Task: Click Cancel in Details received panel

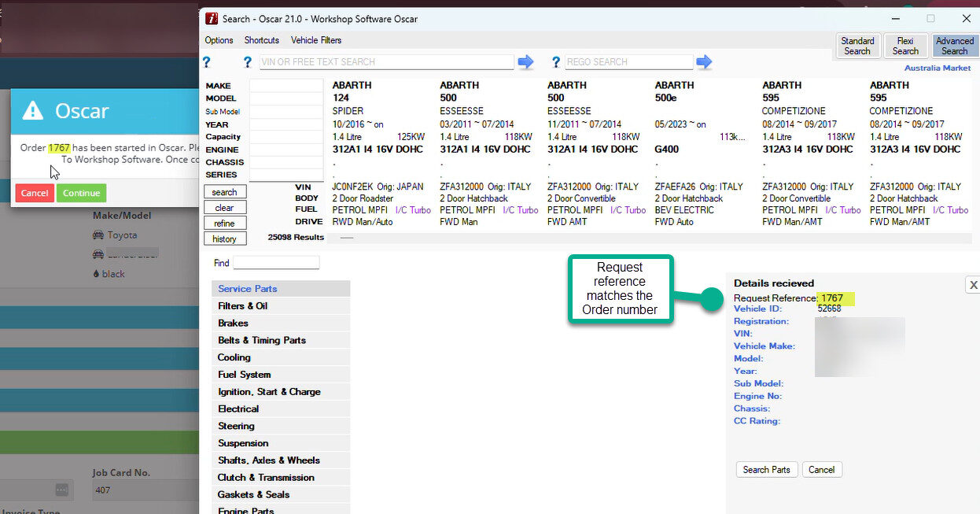Action: 821,470
